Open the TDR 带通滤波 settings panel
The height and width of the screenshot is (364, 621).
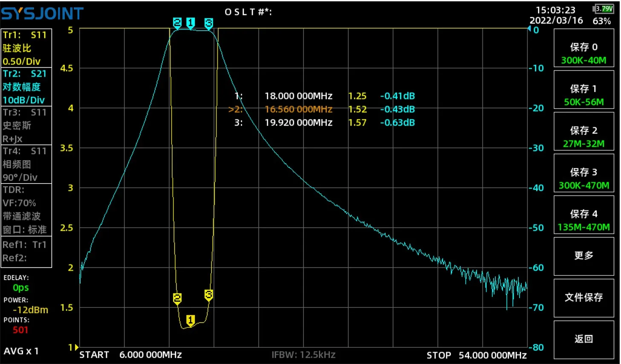(26, 209)
